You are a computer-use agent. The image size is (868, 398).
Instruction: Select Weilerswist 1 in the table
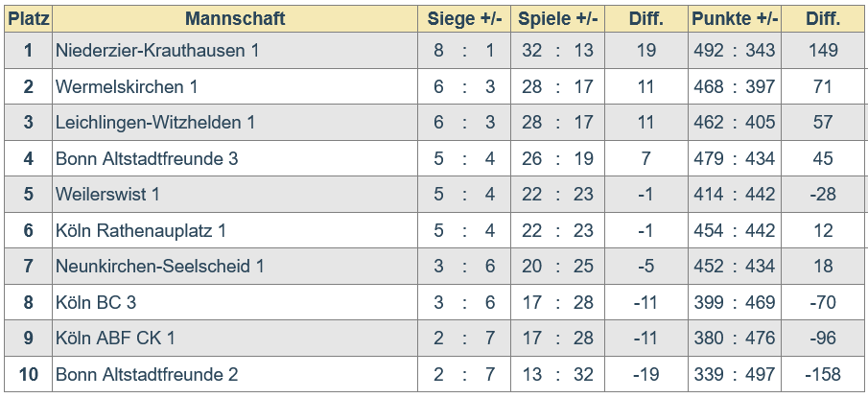pyautogui.click(x=107, y=195)
